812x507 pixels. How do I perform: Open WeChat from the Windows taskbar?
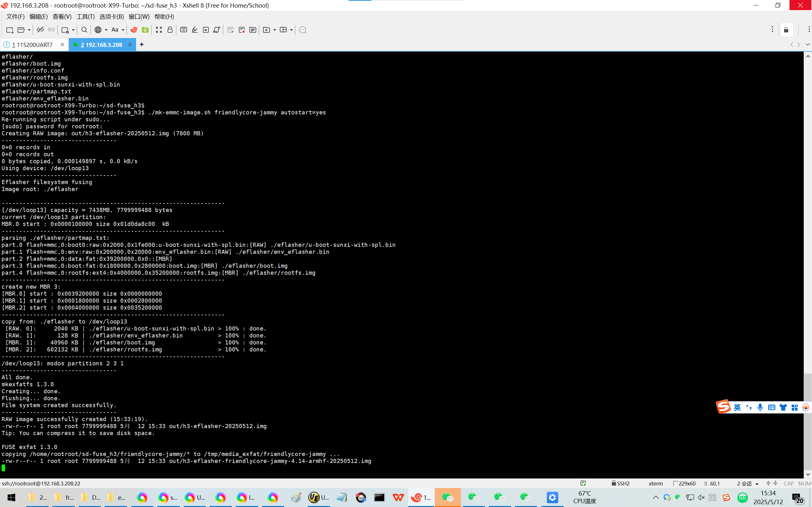(x=448, y=497)
